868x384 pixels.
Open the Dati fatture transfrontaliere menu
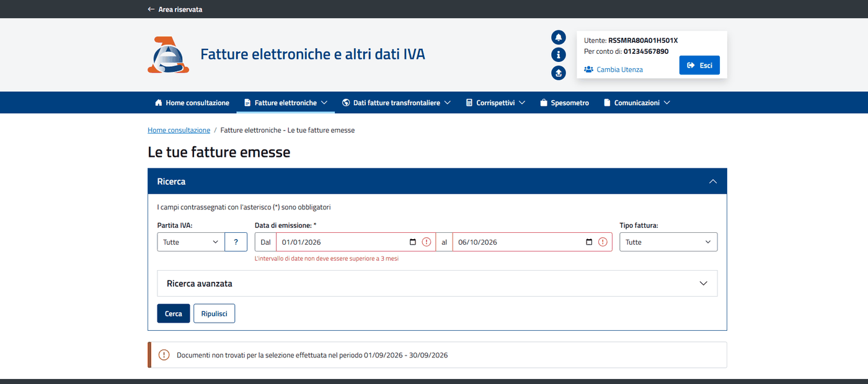(396, 103)
